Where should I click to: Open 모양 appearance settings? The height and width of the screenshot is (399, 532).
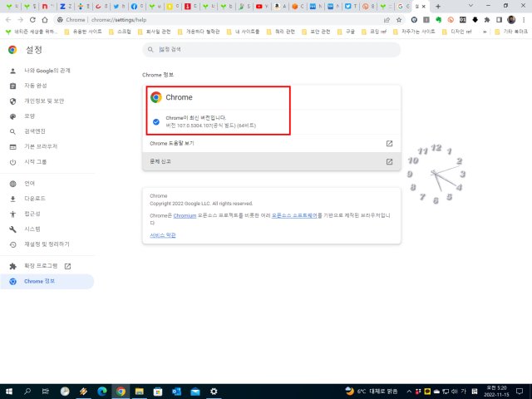pos(47,116)
